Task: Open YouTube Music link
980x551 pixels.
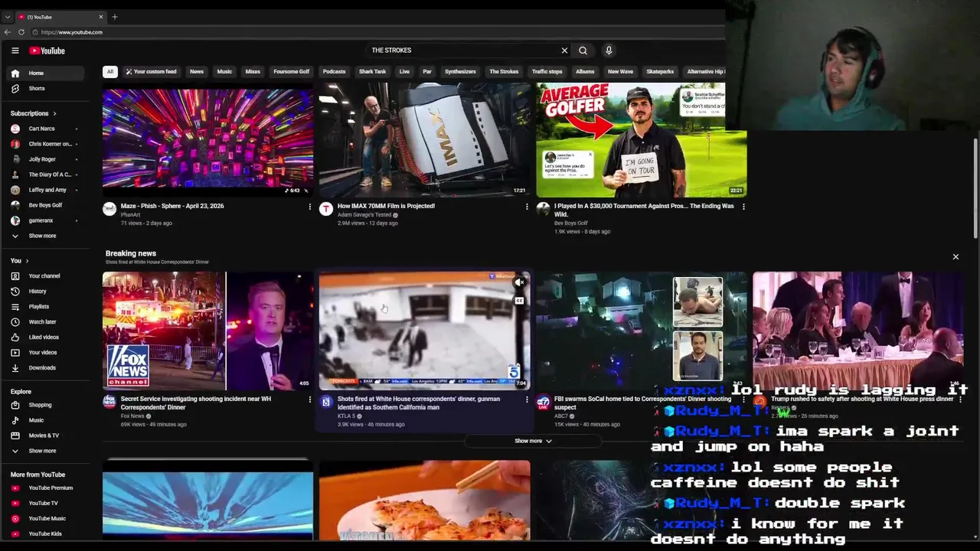Action: click(x=47, y=519)
